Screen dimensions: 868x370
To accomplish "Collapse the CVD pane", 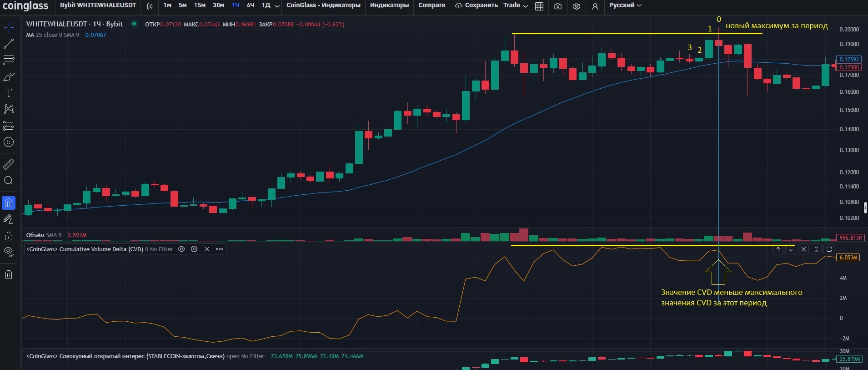I will 816,249.
